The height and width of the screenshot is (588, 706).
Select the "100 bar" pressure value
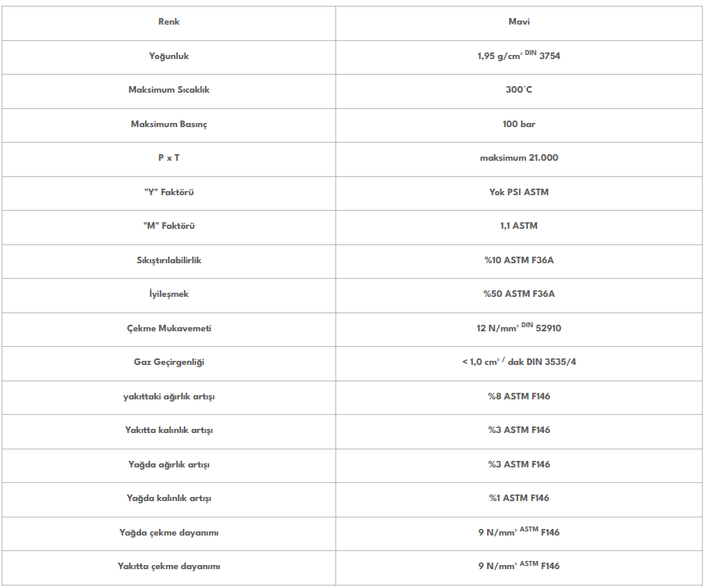click(x=519, y=125)
